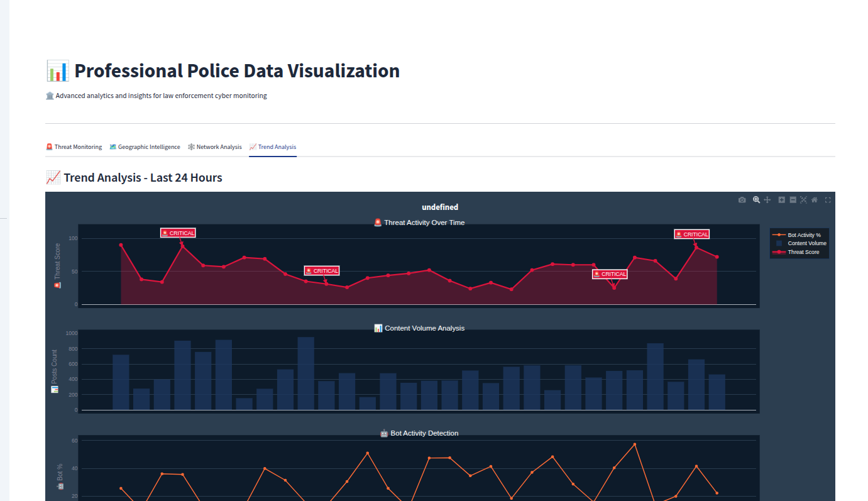The image size is (868, 501).
Task: Download plot as PNG camera icon
Action: (x=742, y=200)
